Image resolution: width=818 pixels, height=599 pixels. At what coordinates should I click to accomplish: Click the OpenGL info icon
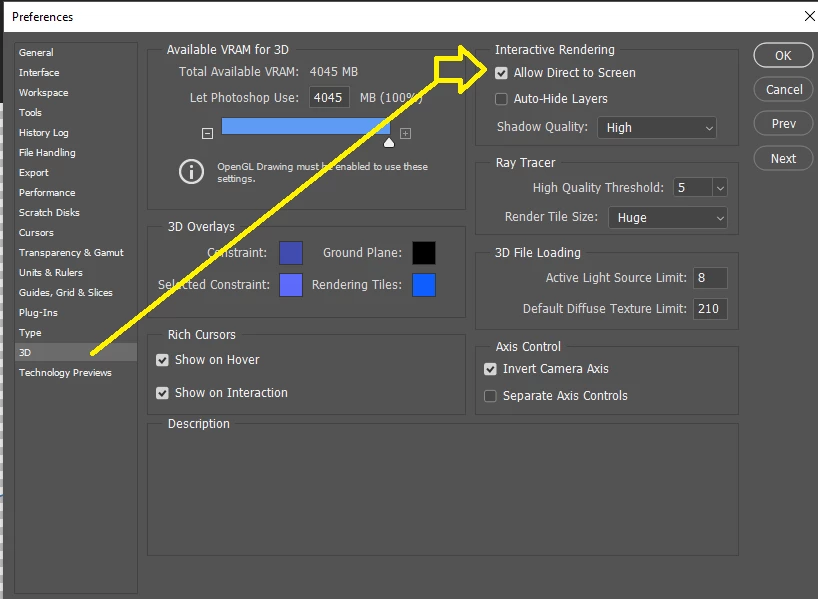(x=191, y=172)
